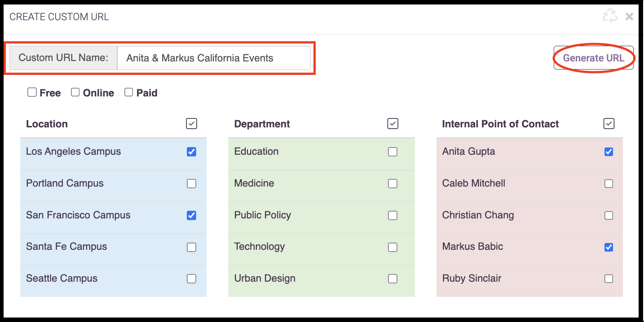The width and height of the screenshot is (644, 322).
Task: Check the Medicine department checkbox
Action: tap(393, 184)
